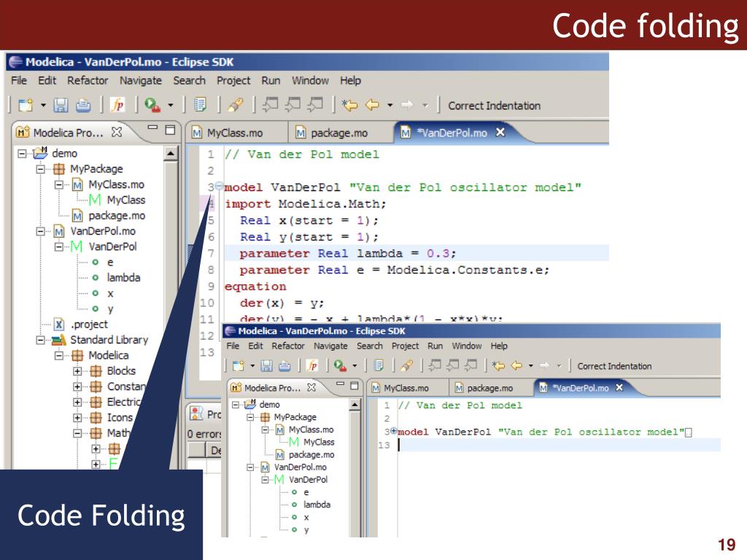Open the File menu in the main window

(x=18, y=80)
